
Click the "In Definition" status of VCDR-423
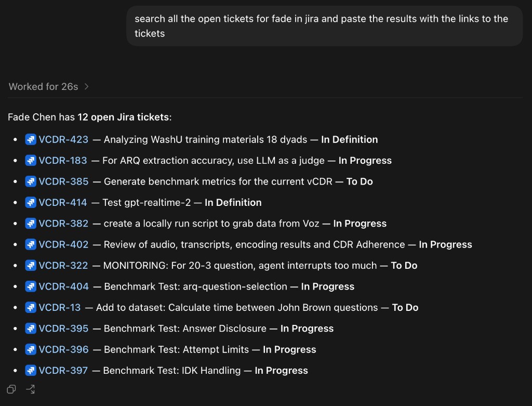coord(350,139)
